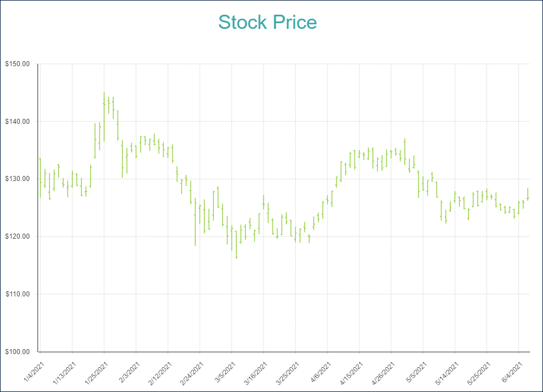
Task: Click the Stock Price chart title
Action: click(268, 23)
